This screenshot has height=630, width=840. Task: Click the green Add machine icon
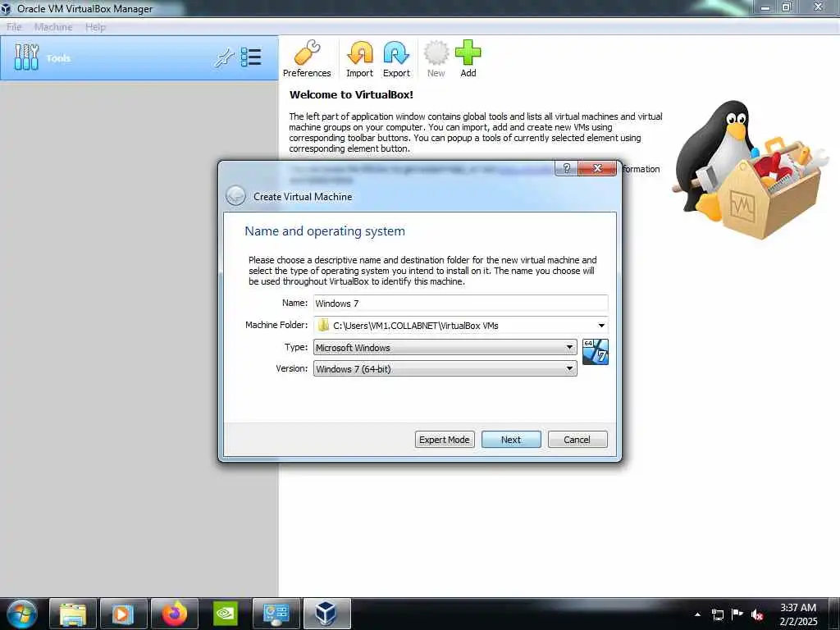click(x=468, y=59)
